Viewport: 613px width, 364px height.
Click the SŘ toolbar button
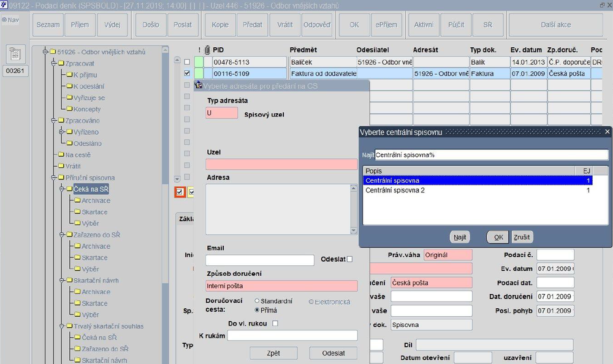[488, 25]
